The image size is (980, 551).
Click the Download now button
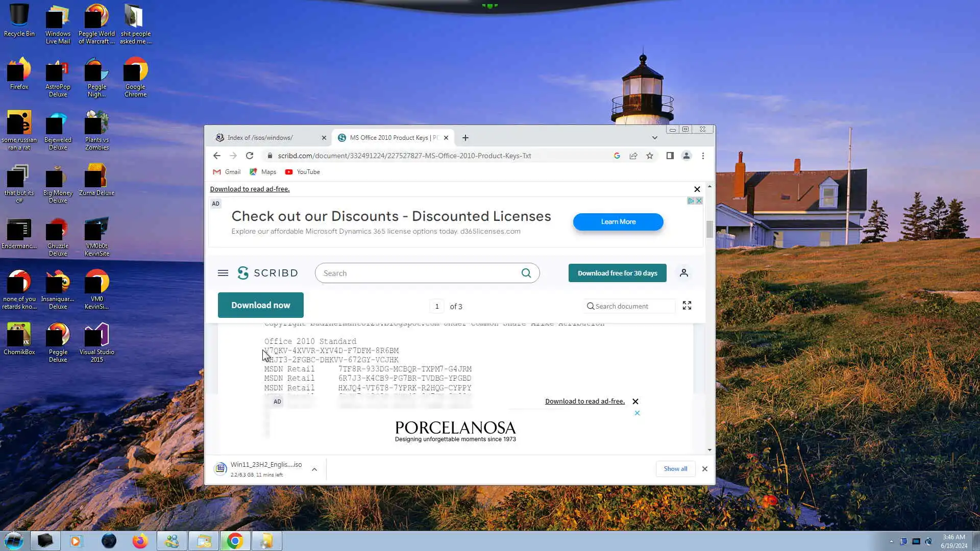click(x=260, y=305)
